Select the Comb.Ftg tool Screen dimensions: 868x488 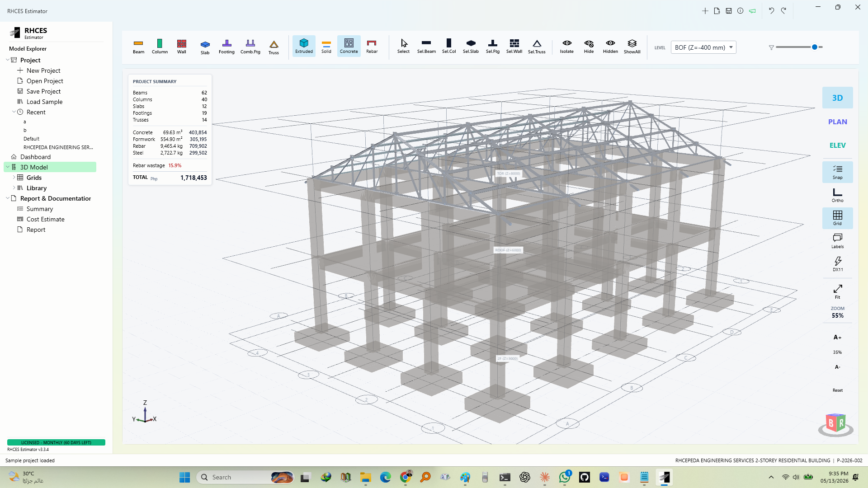(250, 47)
